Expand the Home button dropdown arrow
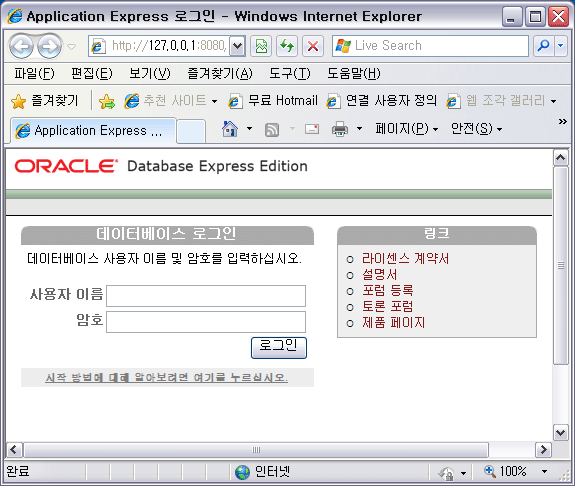This screenshot has height=486, width=575. point(249,129)
